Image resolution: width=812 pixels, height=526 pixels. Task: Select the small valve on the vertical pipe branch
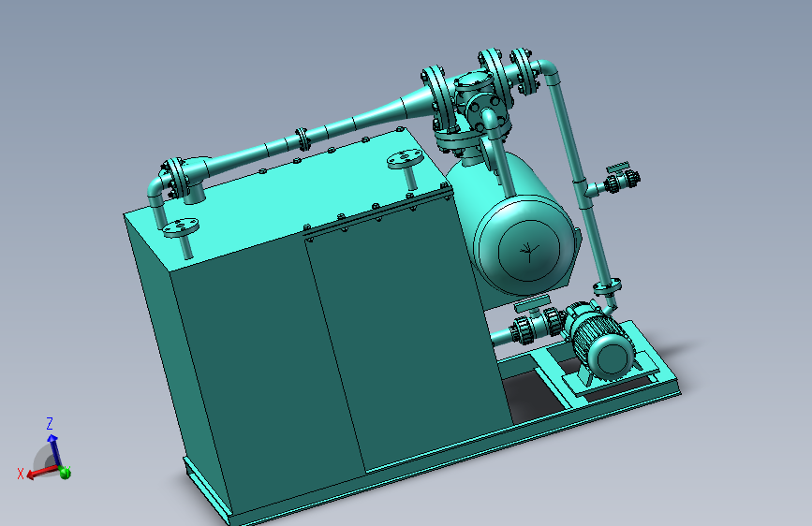622,179
